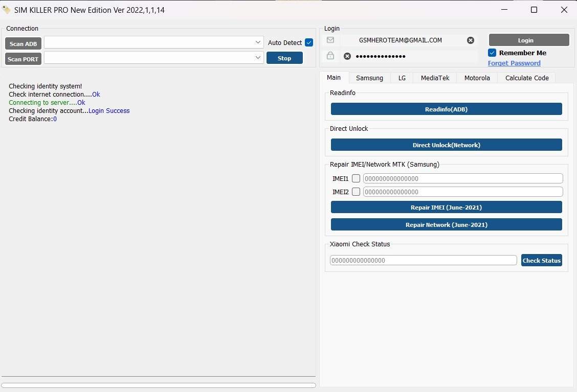Click the Scan ADB button
The height and width of the screenshot is (392, 577).
[x=23, y=44]
